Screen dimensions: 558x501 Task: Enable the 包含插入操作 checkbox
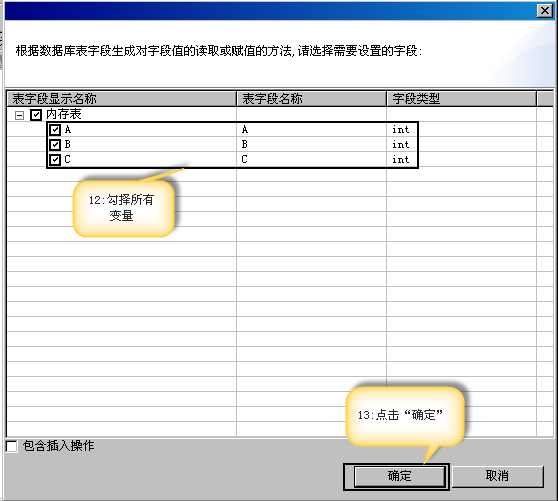click(x=12, y=446)
